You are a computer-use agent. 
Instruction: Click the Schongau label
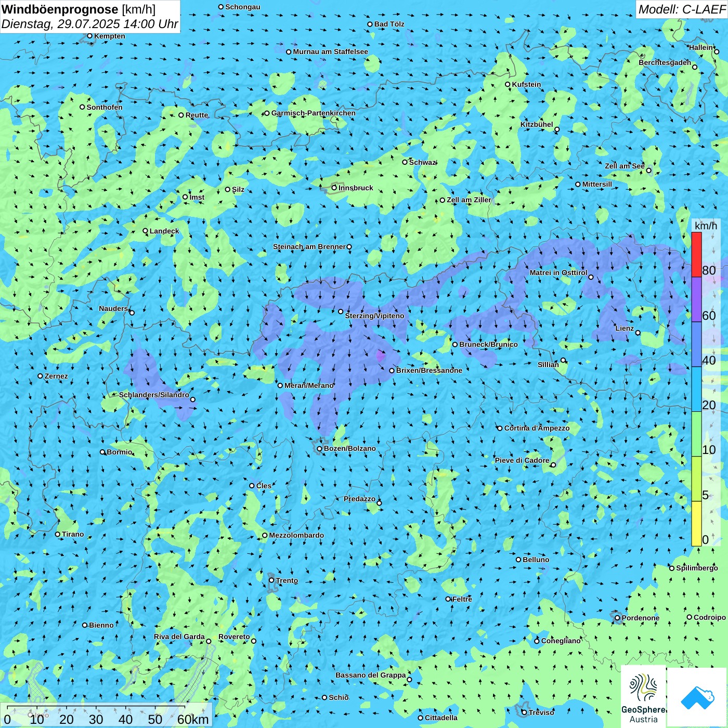pos(242,7)
